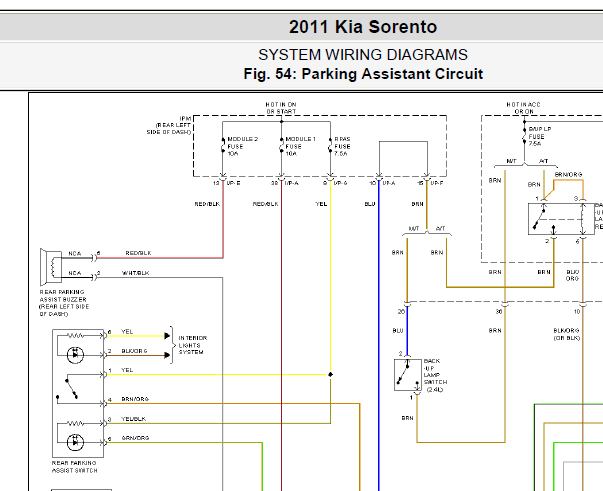This screenshot has width=603, height=491.
Task: Click the BLU wire label under I/P-A pin 10
Action: (370, 204)
